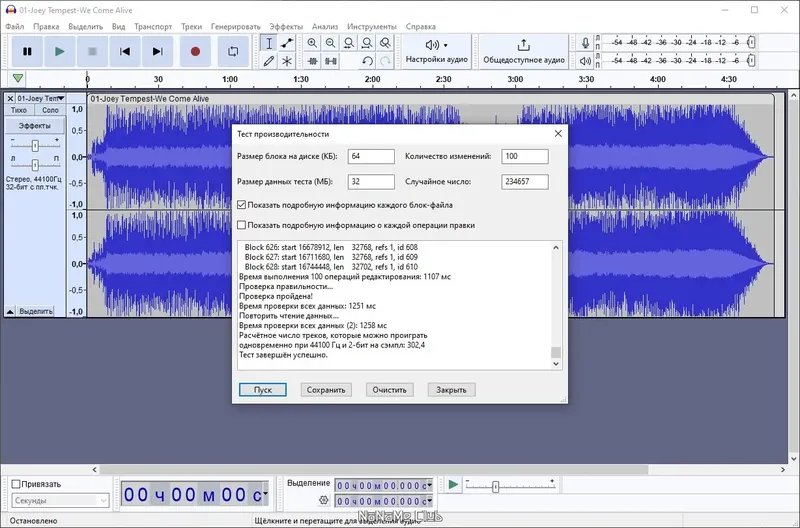
Task: Run test with Пуск button
Action: (x=263, y=390)
